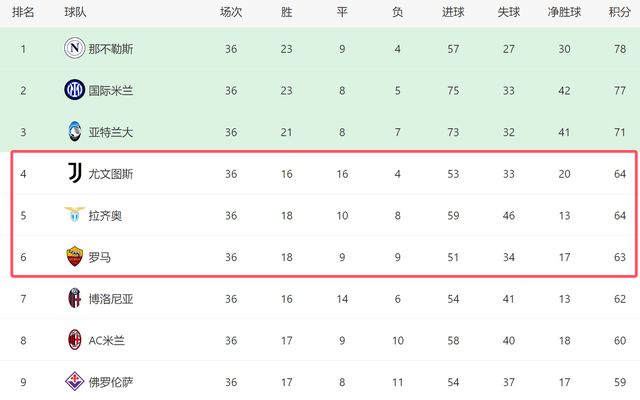
Task: Click the Juventus logo icon
Action: 74,173
